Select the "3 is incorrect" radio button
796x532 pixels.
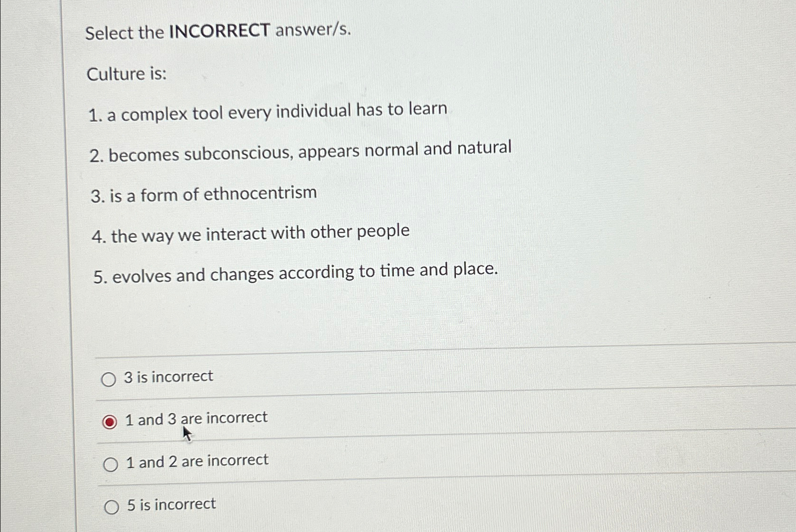point(110,378)
